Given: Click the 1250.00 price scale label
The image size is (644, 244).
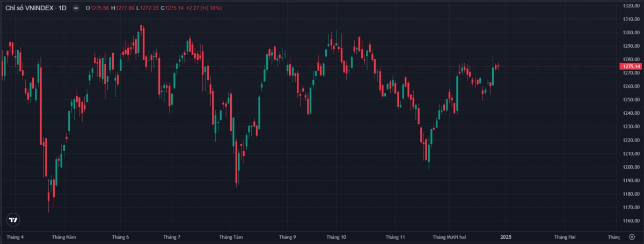Looking at the screenshot, I should 631,100.
